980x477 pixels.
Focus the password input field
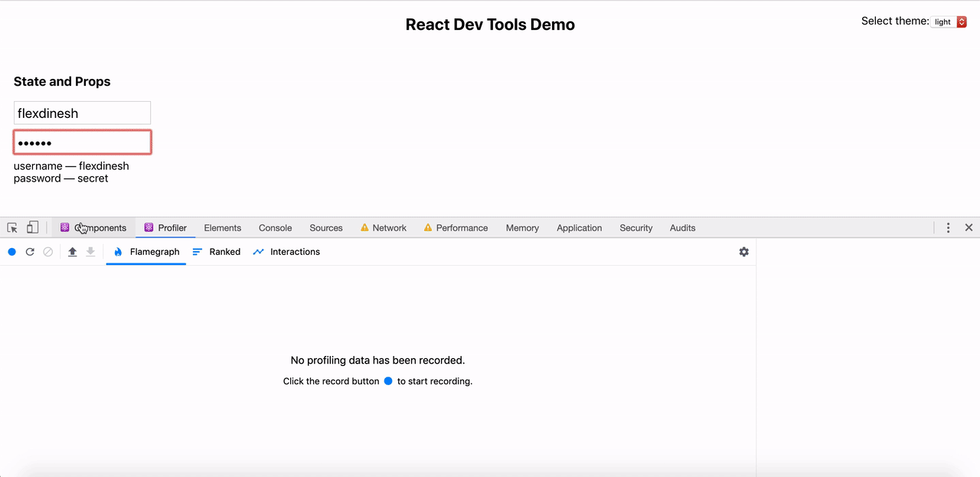82,142
